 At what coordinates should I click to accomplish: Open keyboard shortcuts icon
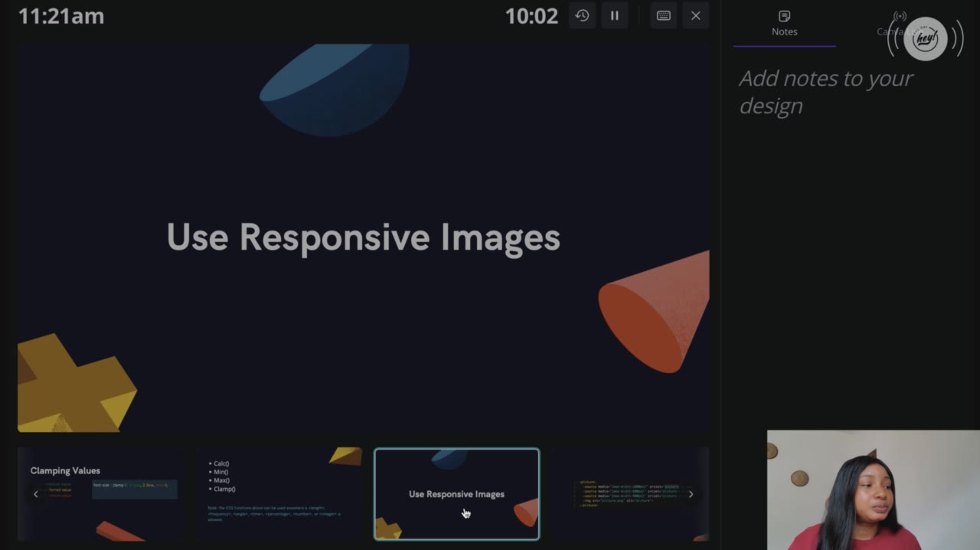pyautogui.click(x=664, y=15)
